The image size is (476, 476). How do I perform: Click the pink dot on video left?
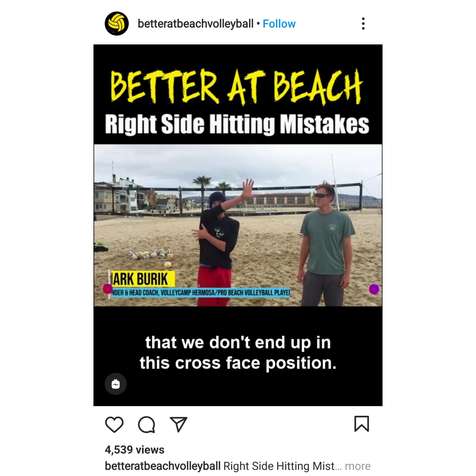pyautogui.click(x=108, y=289)
